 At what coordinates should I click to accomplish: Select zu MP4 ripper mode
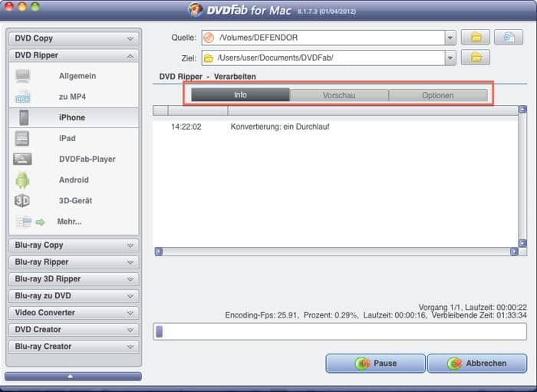74,97
